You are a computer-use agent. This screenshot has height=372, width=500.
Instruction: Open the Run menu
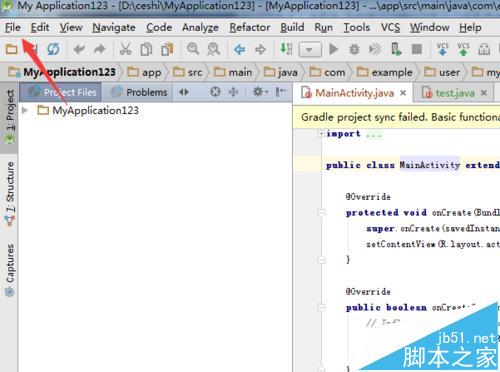[x=323, y=27]
